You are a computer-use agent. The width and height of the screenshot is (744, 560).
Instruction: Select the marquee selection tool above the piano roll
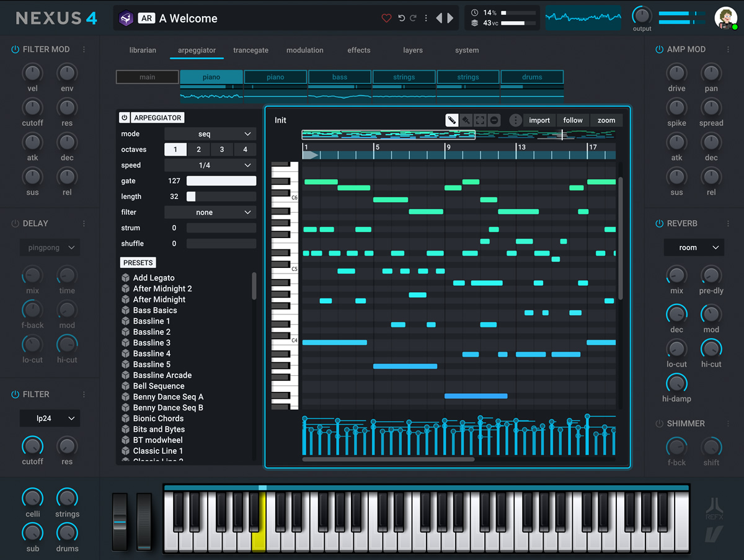tap(479, 120)
